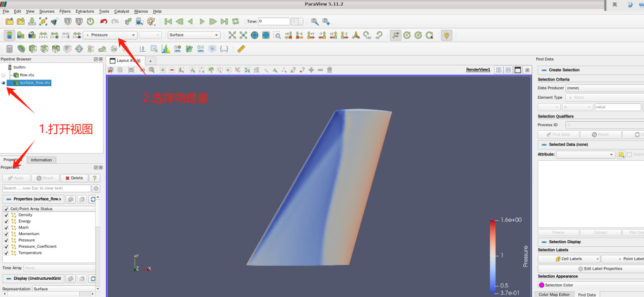Screen dimensions: 644x297
Task: Toggle eye visibility for surface_flow.vtu
Action: [4, 83]
